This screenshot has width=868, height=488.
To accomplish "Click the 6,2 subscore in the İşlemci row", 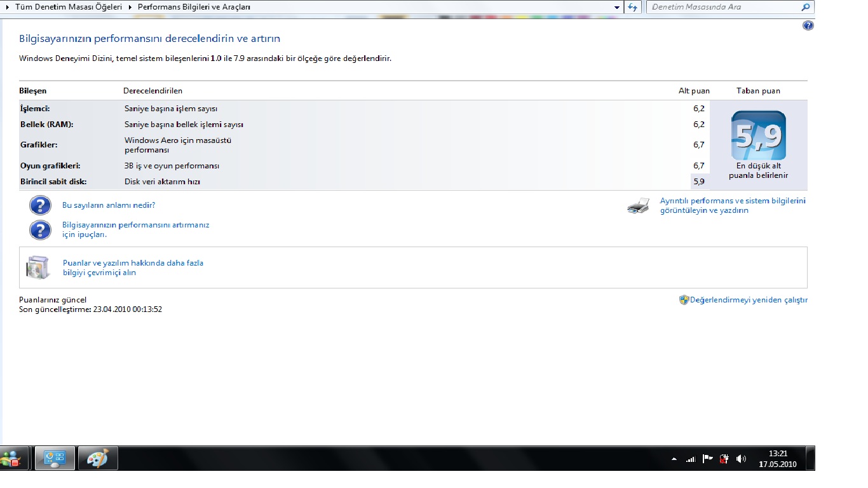I will click(x=699, y=109).
